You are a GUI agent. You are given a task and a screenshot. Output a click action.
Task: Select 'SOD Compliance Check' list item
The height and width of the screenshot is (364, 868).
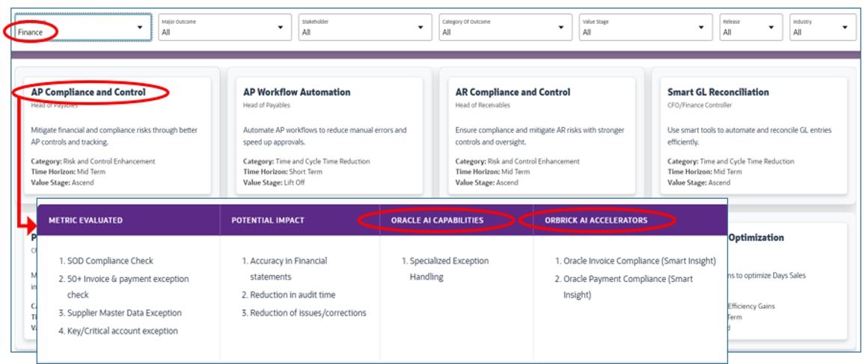pyautogui.click(x=106, y=261)
